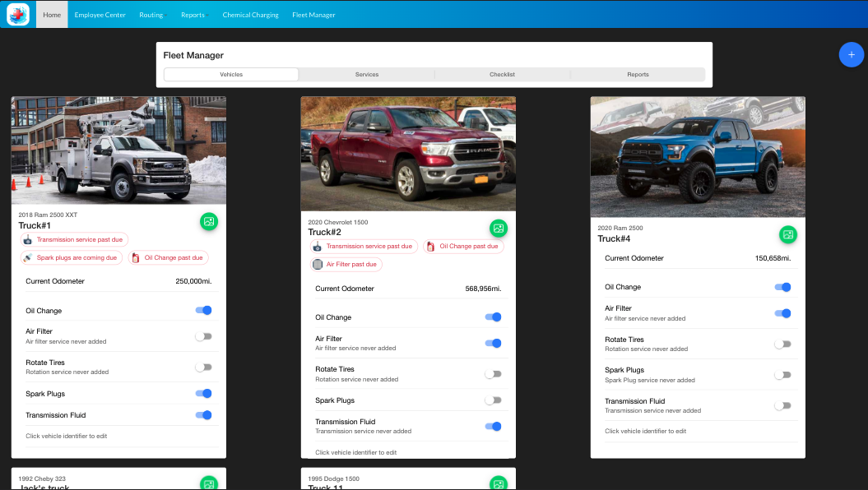The image size is (868, 490).
Task: Open Chemical Charging menu item
Action: [x=250, y=15]
